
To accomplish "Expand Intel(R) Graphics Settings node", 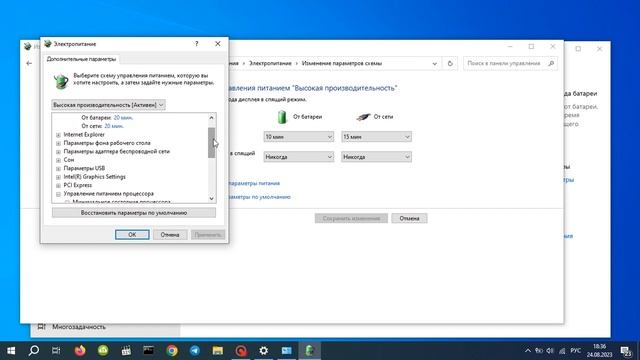I will coord(58,177).
